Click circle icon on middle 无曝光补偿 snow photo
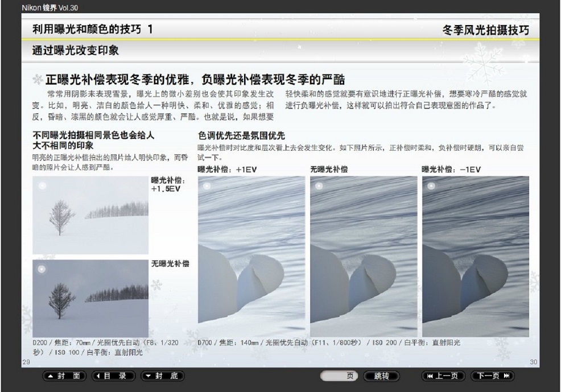The image size is (561, 392). click(319, 185)
